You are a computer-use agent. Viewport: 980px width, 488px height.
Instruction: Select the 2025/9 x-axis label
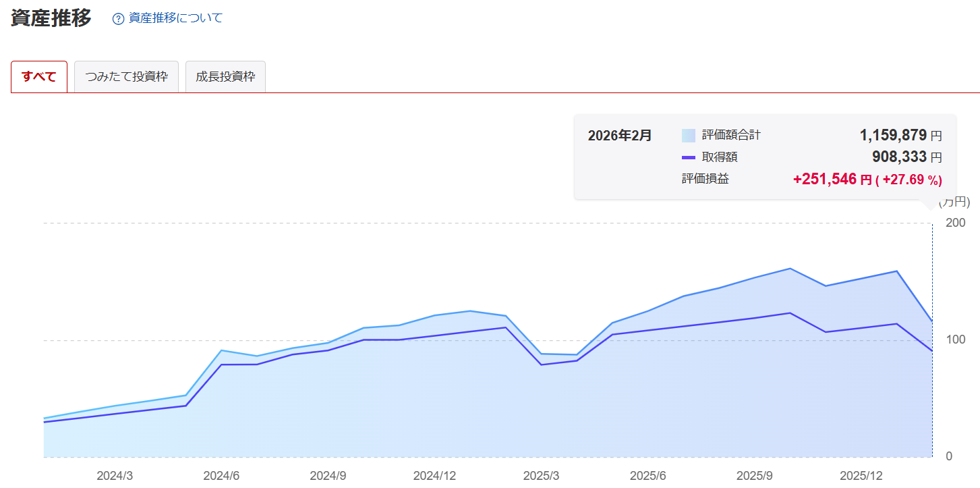tap(755, 475)
